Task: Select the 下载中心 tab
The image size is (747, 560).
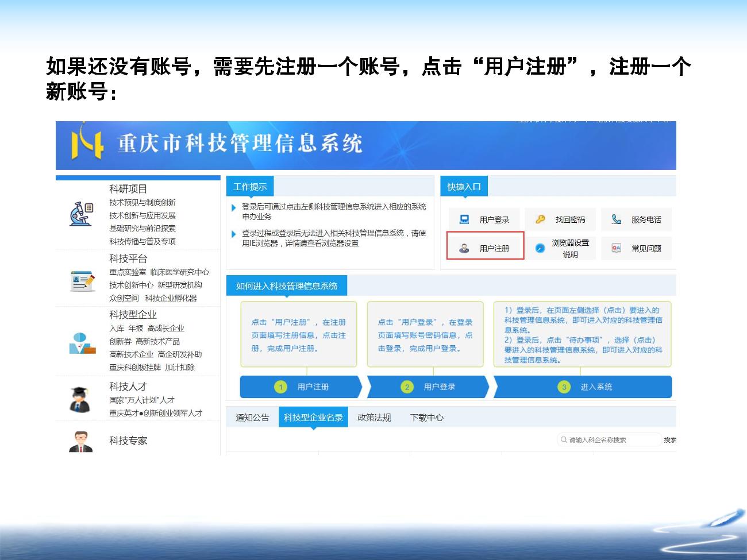Action: click(x=426, y=418)
